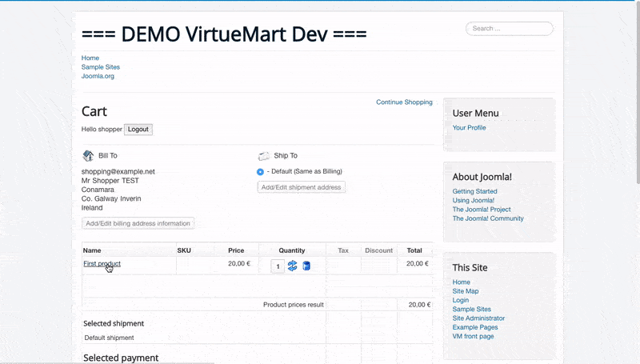Screen dimensions: 640x364
Task: Click the update quantity refresh icon
Action: 292,266
